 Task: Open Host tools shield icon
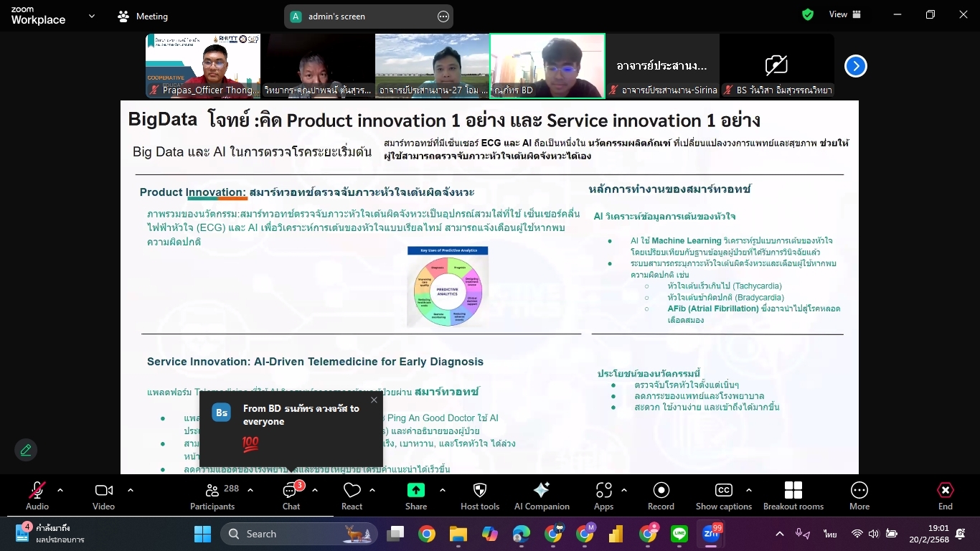tap(480, 491)
